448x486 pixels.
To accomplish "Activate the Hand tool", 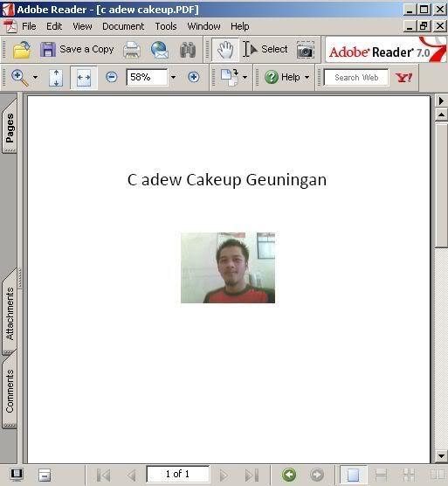I will click(x=225, y=50).
